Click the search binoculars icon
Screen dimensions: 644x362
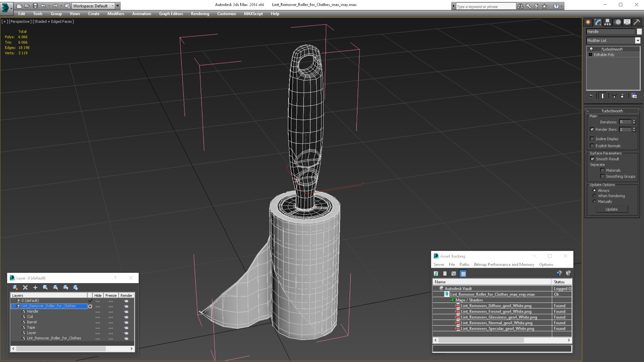[520, 6]
